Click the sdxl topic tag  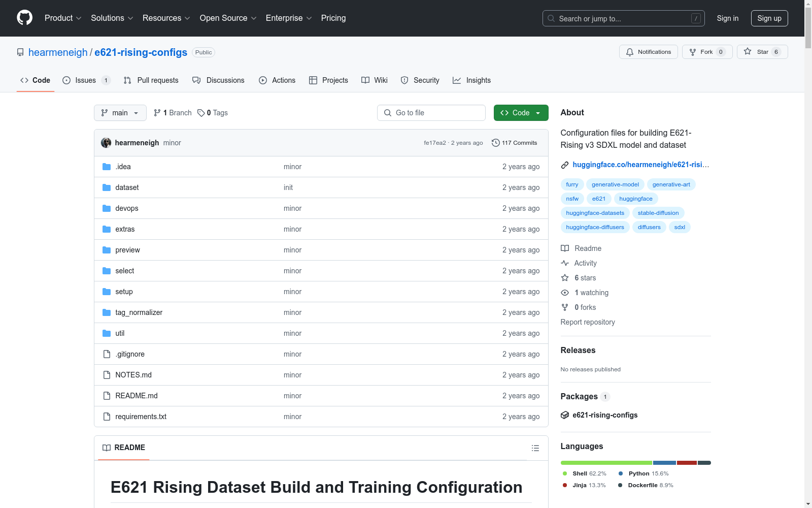[680, 227]
